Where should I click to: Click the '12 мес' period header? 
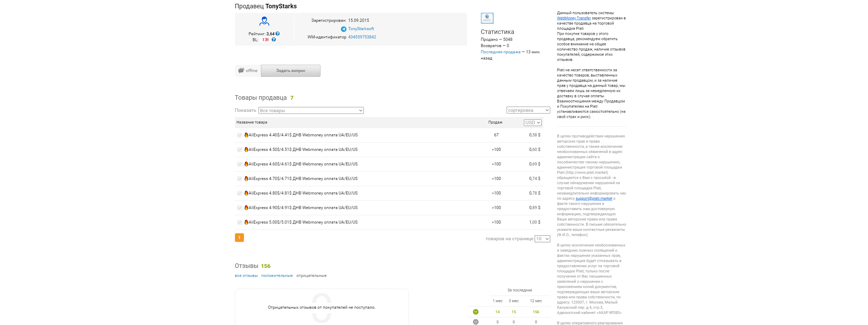point(536,301)
